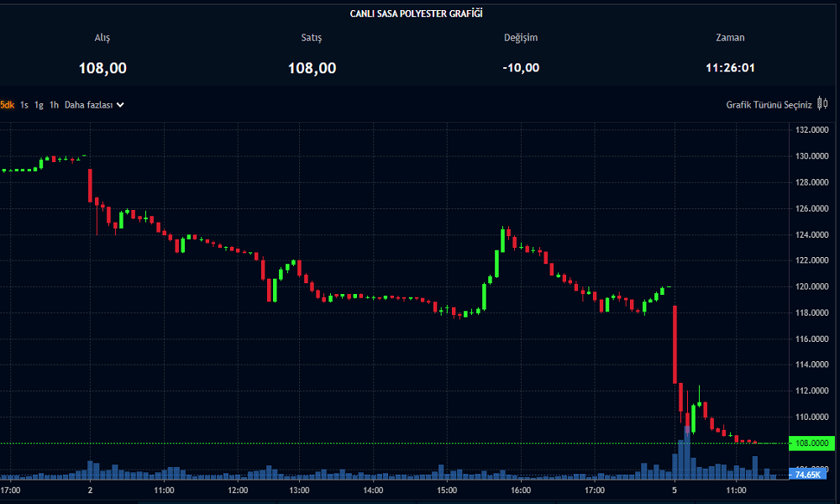Click the 120.0000 price axis label

(811, 286)
